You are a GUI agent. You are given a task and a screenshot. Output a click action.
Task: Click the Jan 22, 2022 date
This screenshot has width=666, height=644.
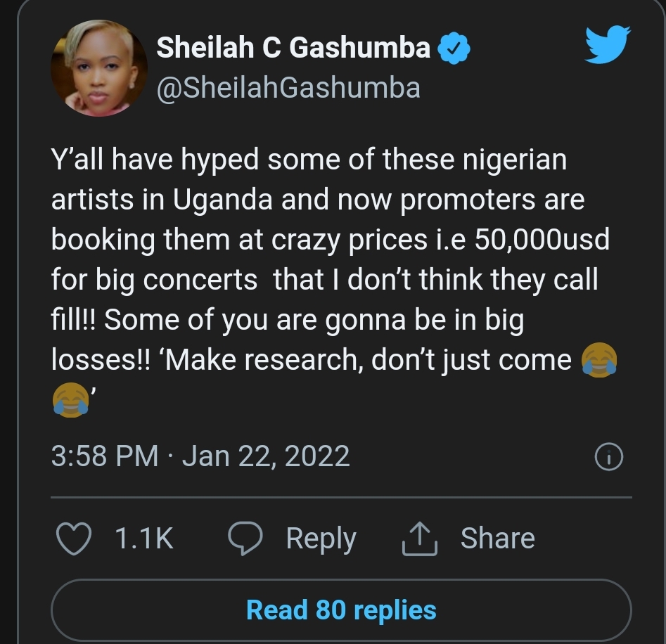pos(266,456)
